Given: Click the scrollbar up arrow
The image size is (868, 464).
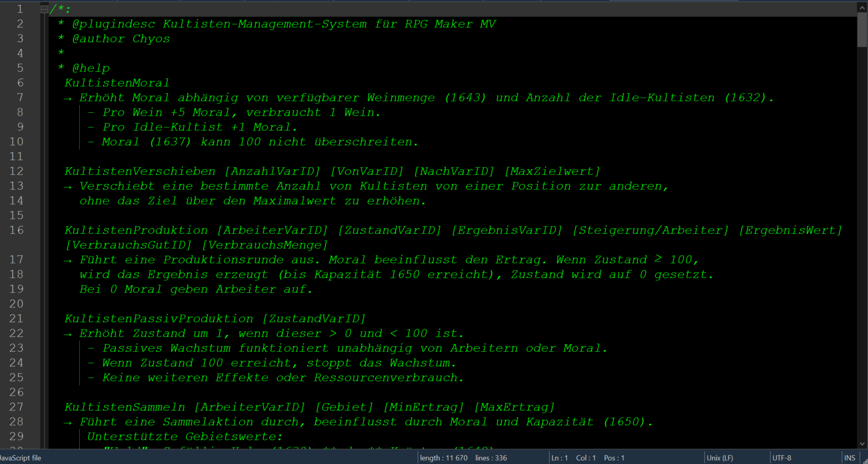Looking at the screenshot, I should pos(862,7).
